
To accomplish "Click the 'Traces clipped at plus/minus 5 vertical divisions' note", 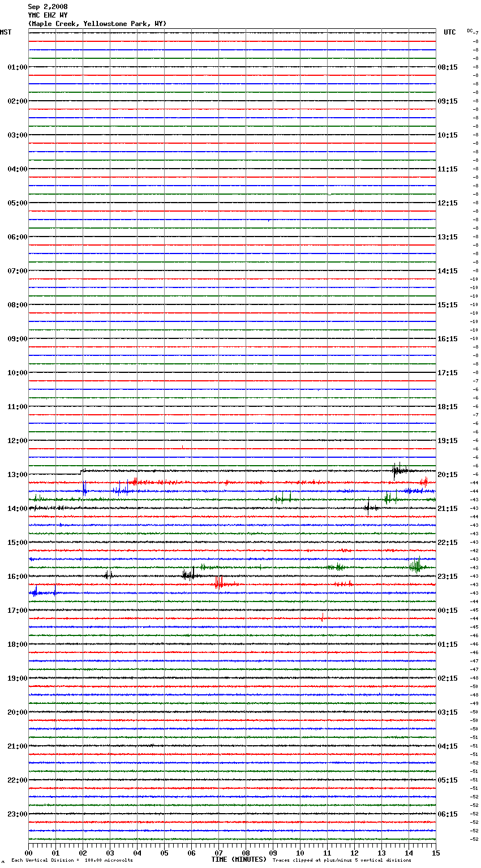I will [x=342, y=861].
